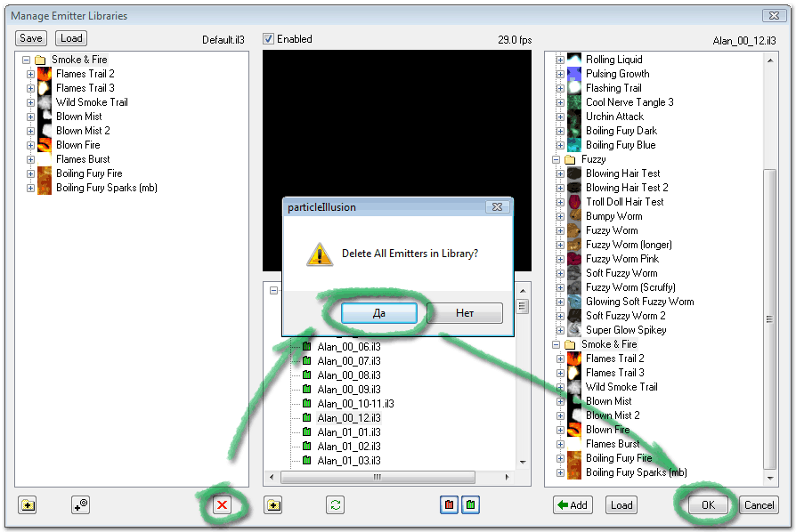
Task: Collapse the Smoke & Fire folder in left panel
Action: [x=26, y=60]
